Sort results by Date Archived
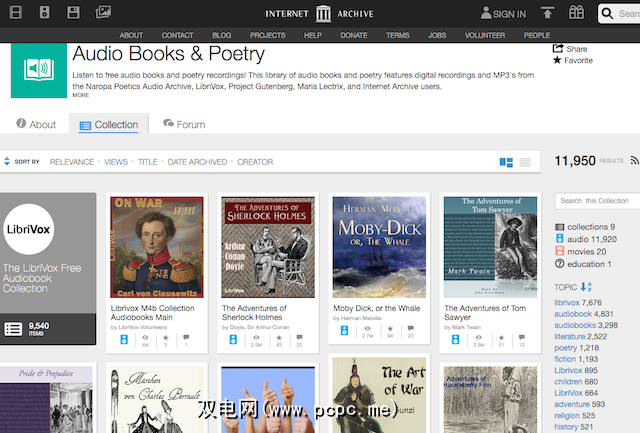 point(197,162)
